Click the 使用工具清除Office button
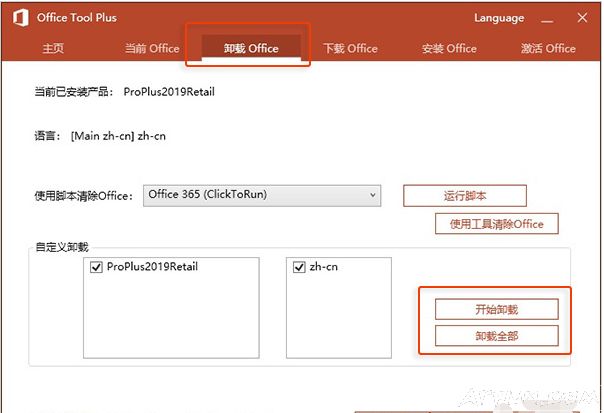604x413 pixels. click(497, 224)
